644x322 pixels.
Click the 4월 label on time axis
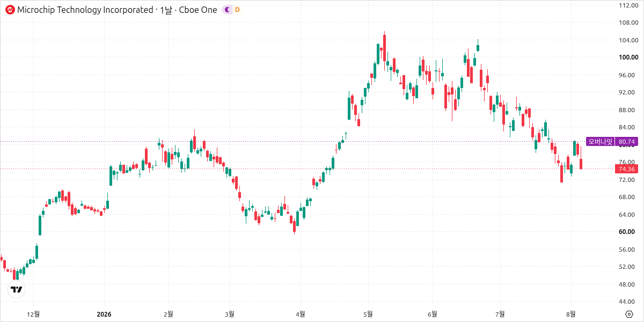click(301, 313)
